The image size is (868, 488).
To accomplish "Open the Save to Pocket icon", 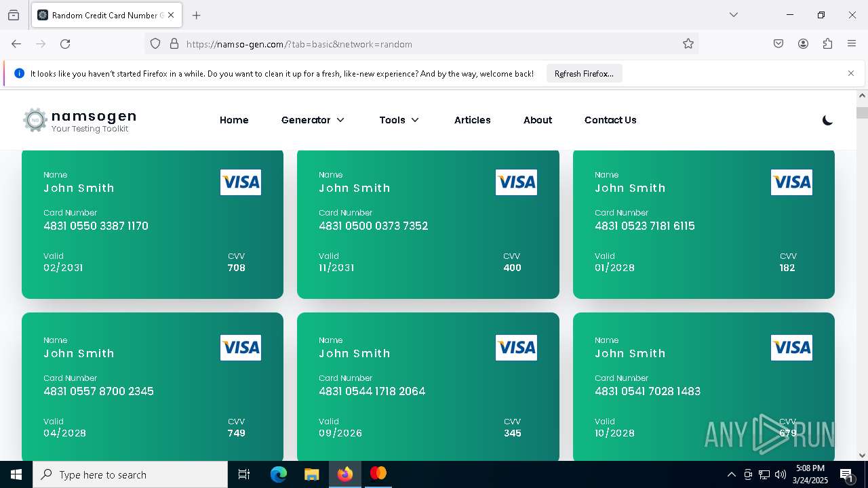I will point(778,44).
